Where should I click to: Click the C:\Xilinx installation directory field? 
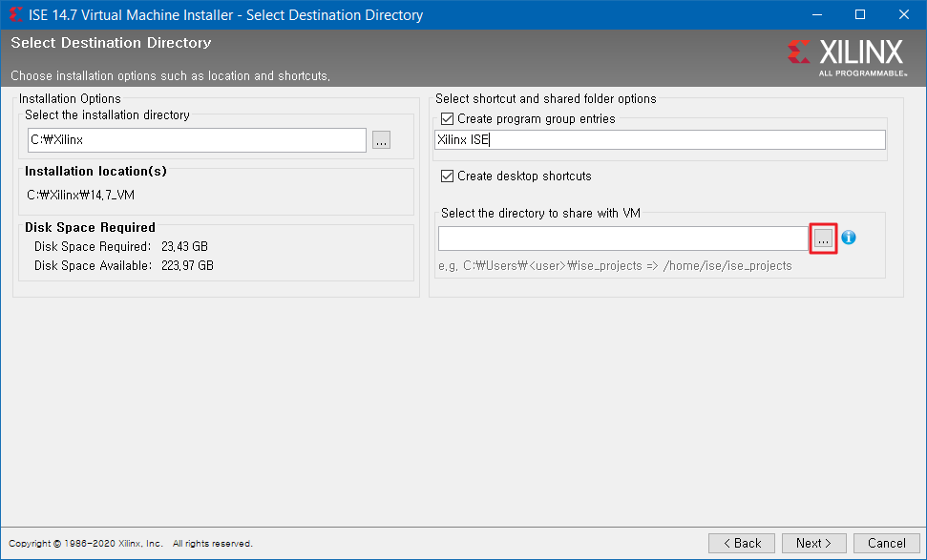(x=197, y=140)
